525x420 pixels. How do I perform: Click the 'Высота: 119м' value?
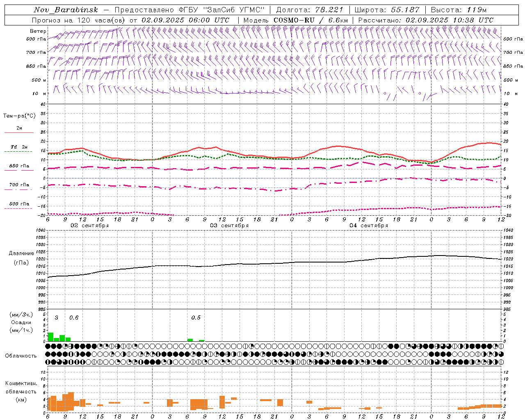(x=459, y=10)
